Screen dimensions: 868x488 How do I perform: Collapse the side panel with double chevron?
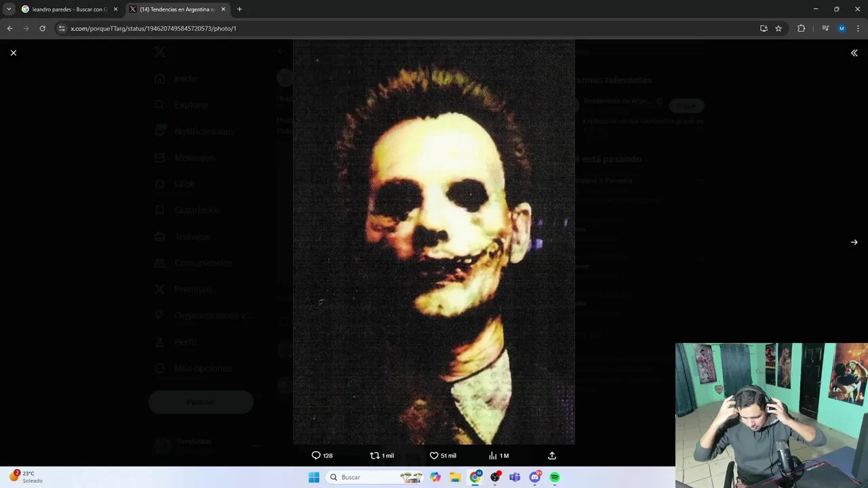(x=854, y=53)
